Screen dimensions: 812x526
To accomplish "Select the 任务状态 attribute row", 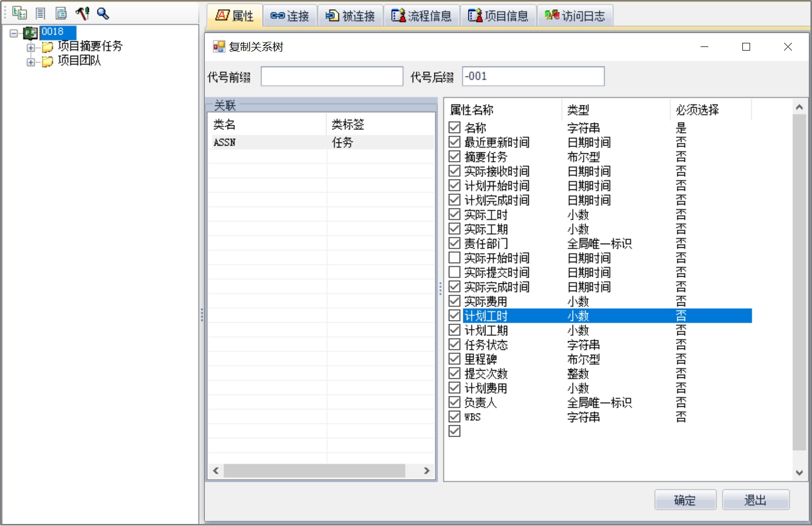I will [600, 345].
